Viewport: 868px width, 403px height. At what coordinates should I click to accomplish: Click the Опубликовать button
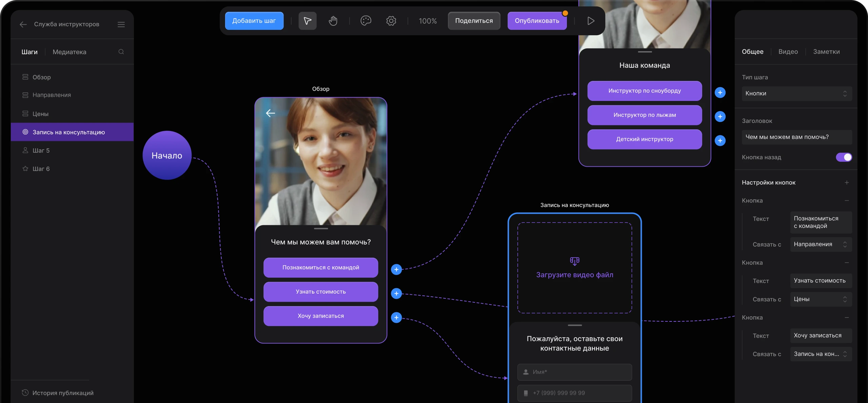click(x=537, y=21)
